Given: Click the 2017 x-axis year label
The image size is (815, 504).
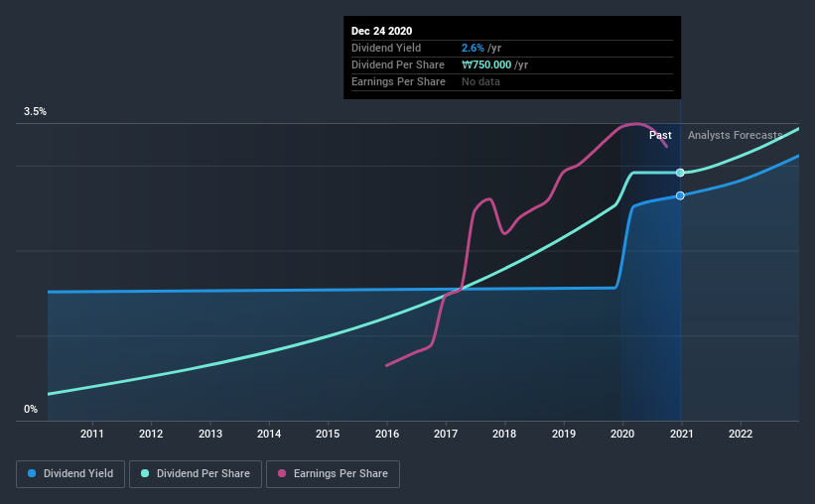Looking at the screenshot, I should click(446, 434).
